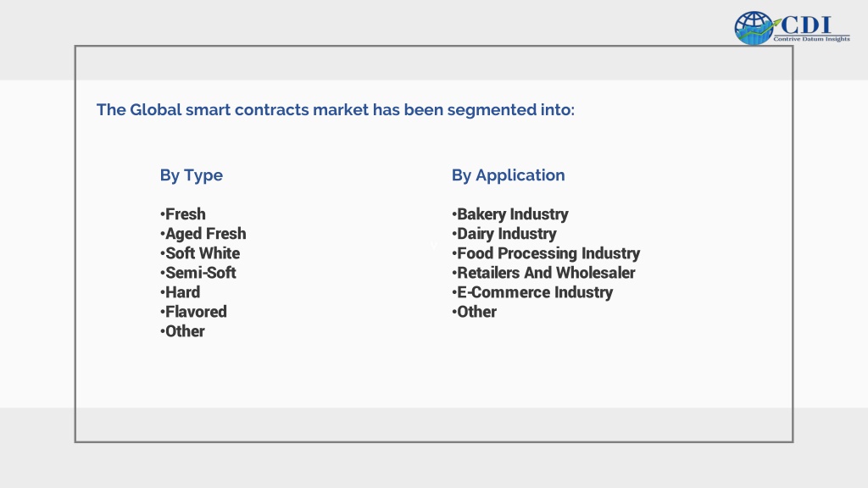Click the E-Commerce Industry entry
The height and width of the screenshot is (488, 868).
[532, 292]
